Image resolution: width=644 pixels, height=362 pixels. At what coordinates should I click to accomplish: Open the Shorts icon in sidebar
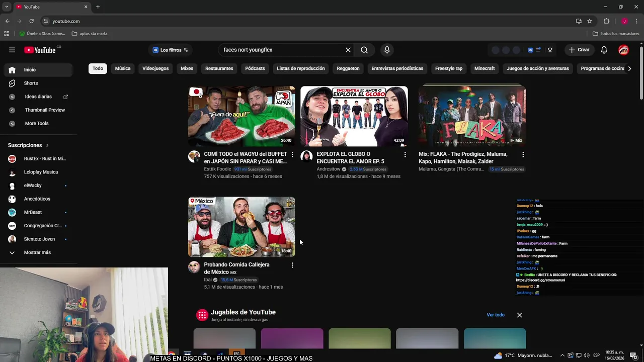[12, 83]
